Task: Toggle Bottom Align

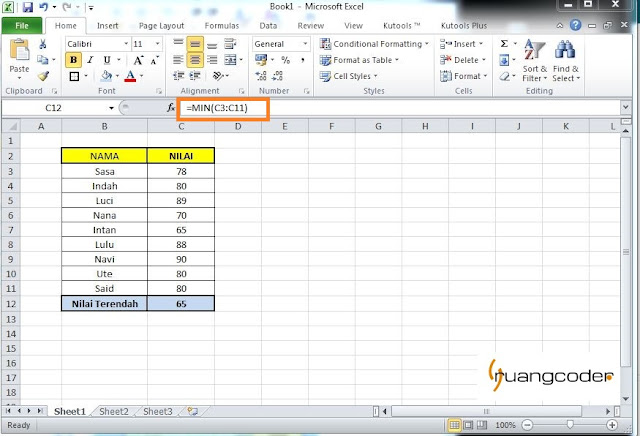Action: point(212,44)
